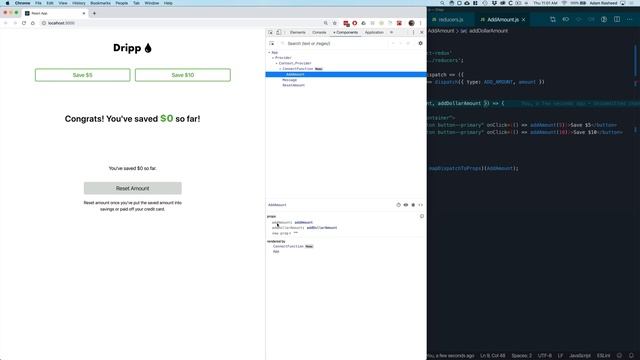Open the Application tab in DevTools
The image size is (640, 360).
click(374, 32)
